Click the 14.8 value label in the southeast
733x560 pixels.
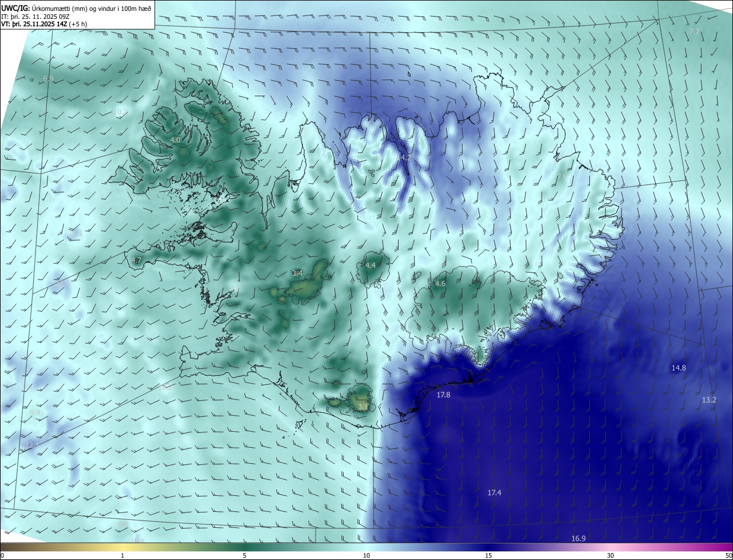click(x=679, y=368)
